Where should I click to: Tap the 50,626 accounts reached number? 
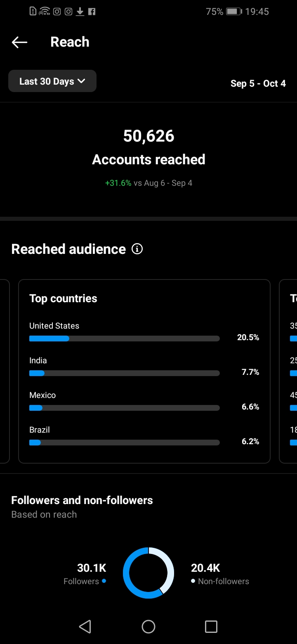[148, 136]
